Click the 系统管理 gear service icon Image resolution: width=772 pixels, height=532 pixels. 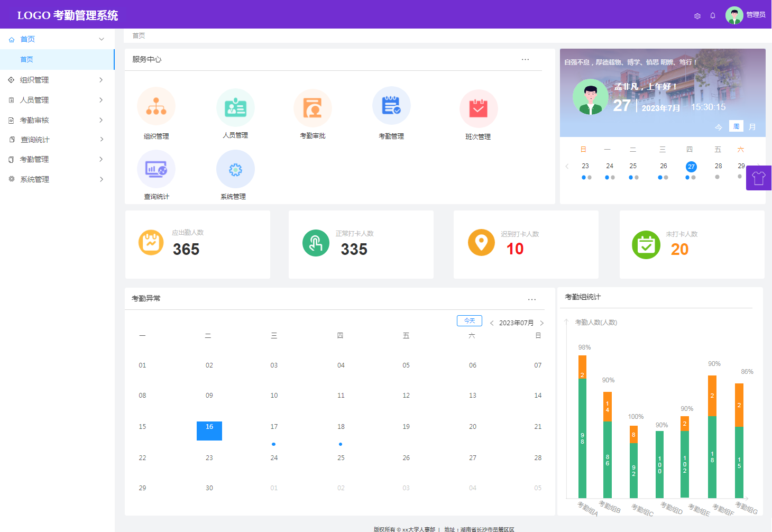pos(235,169)
